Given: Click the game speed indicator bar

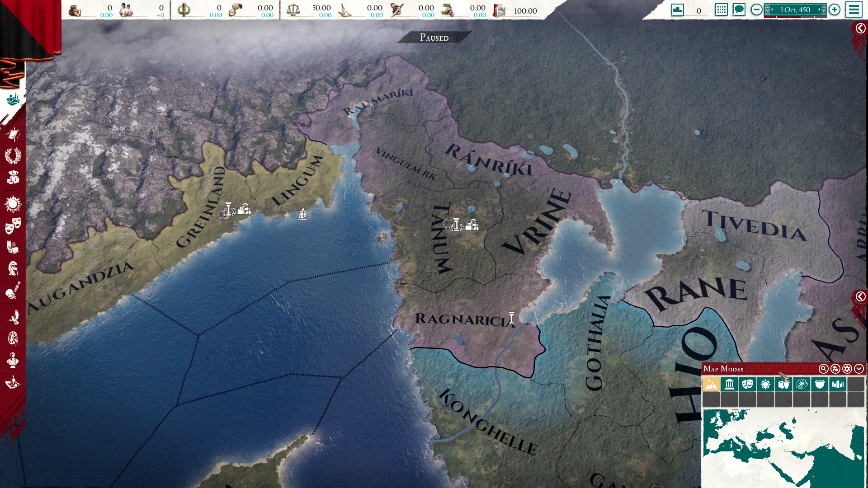Looking at the screenshot, I should coord(795,17).
